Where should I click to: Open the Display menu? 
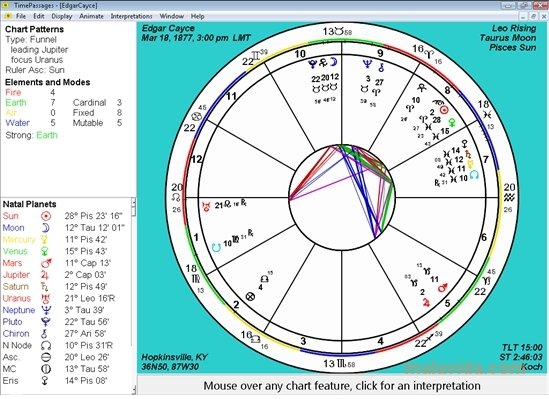(x=62, y=16)
